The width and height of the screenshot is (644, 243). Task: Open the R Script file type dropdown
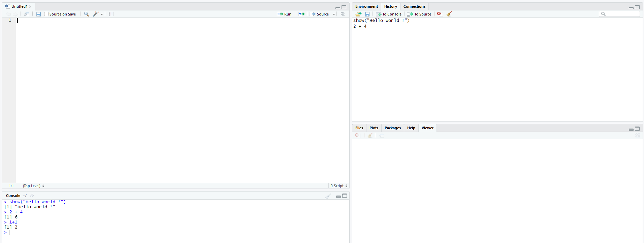point(339,186)
